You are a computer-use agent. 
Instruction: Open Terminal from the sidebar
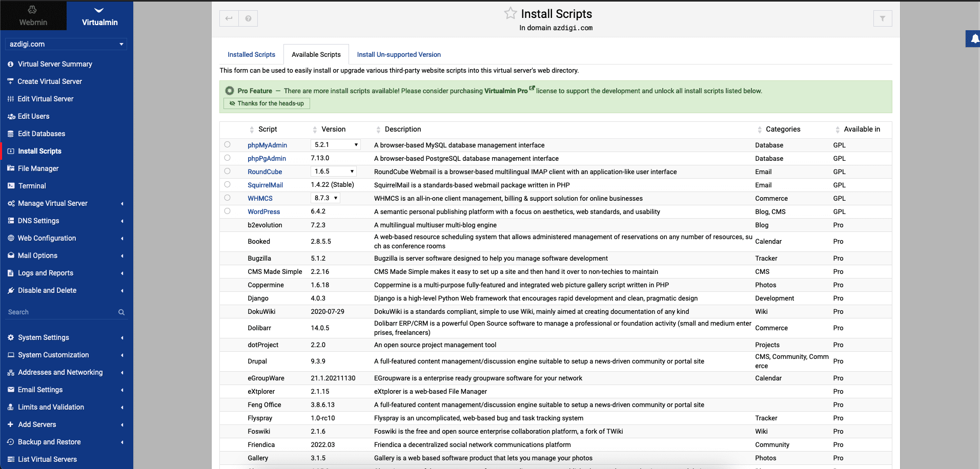coord(32,186)
